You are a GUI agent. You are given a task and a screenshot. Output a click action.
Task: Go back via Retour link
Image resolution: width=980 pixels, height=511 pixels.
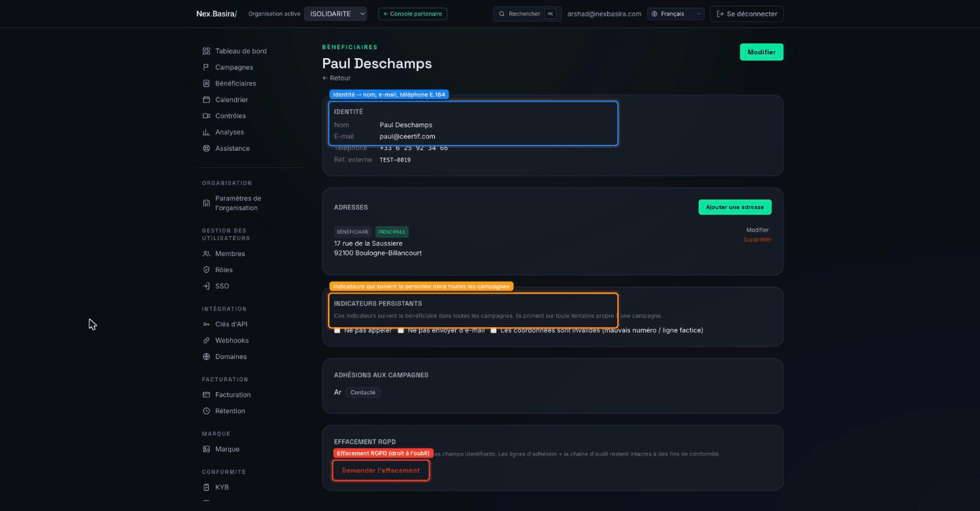(x=336, y=78)
